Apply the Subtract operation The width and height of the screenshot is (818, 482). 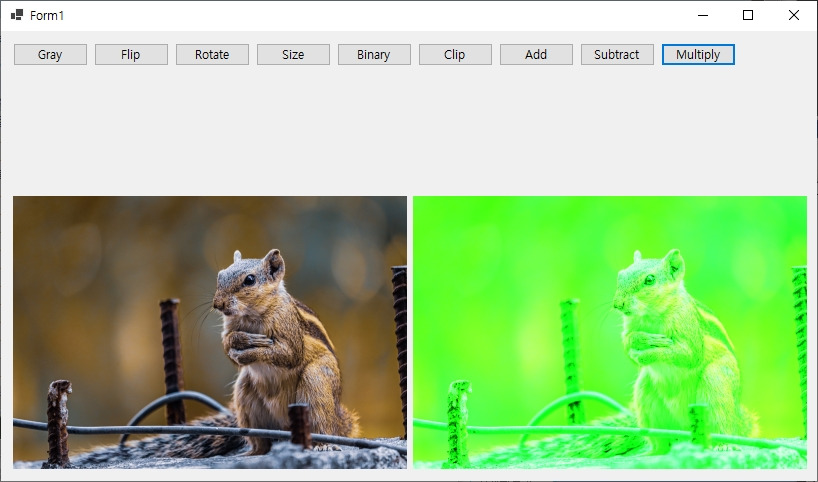pyautogui.click(x=617, y=55)
